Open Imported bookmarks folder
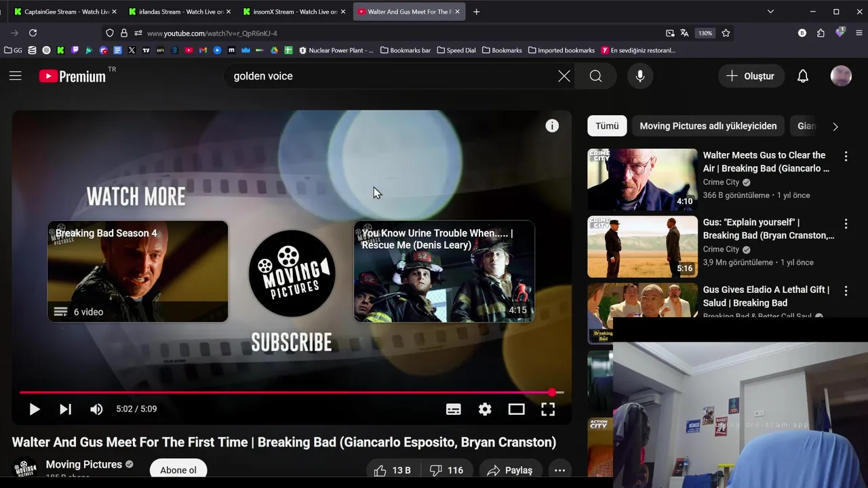 click(x=561, y=50)
